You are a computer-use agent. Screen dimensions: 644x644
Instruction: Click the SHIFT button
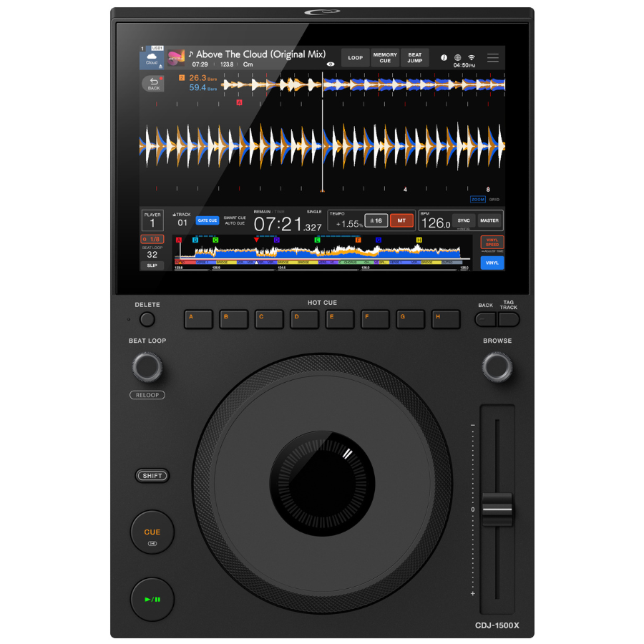pos(152,476)
